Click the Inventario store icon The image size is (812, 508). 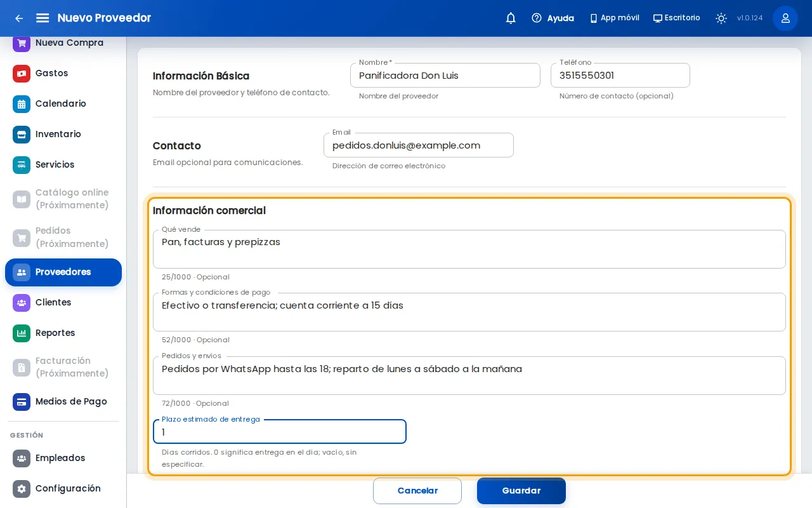tap(22, 135)
